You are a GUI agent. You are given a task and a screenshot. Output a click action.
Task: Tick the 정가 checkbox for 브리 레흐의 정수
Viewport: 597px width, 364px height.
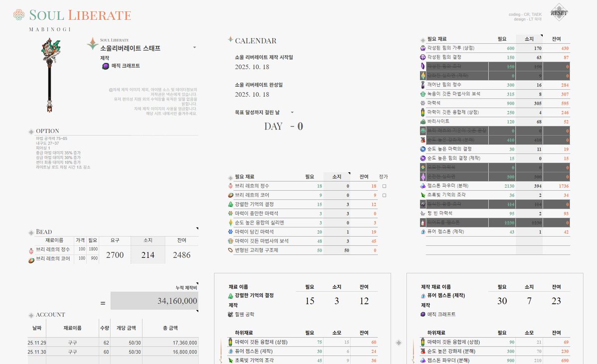(x=384, y=186)
